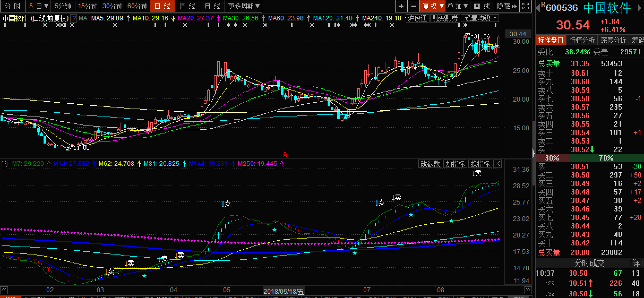Viewport: 644px width, 298px height.
Task: Switch to 5分钟 chart period
Action: [x=63, y=6]
